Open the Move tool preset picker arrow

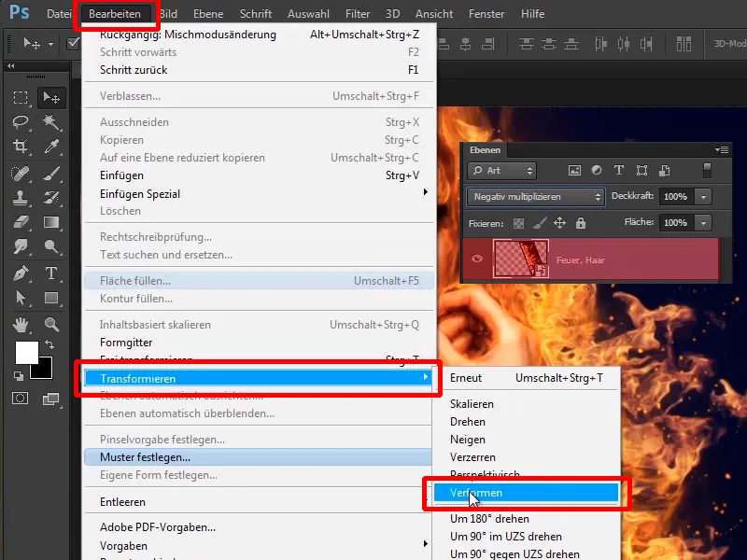point(50,44)
